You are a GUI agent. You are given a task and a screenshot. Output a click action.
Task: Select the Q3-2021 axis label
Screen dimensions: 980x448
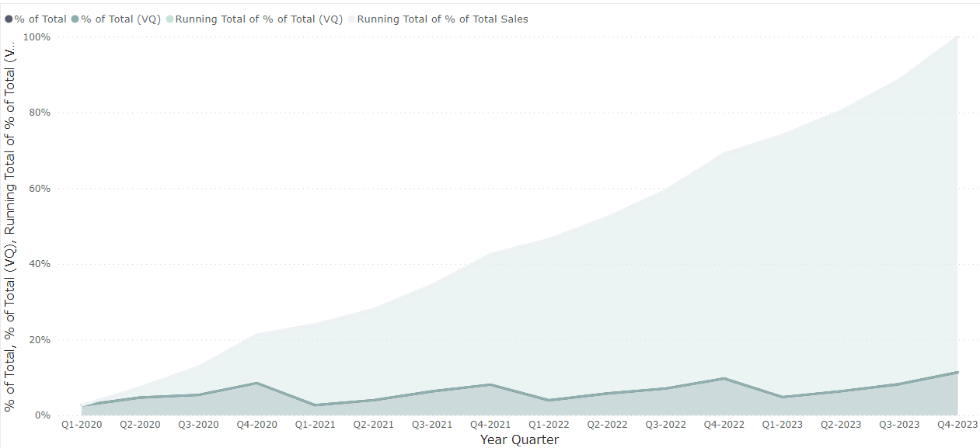[431, 425]
